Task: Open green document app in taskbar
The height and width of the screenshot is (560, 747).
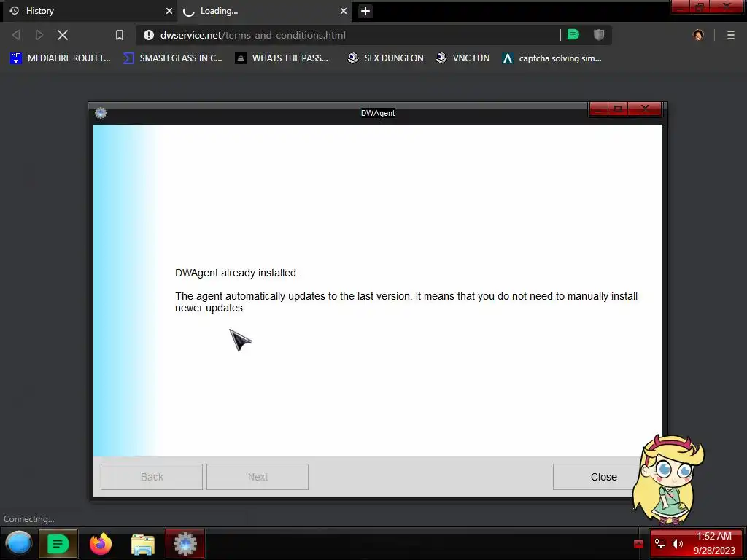Action: point(58,544)
